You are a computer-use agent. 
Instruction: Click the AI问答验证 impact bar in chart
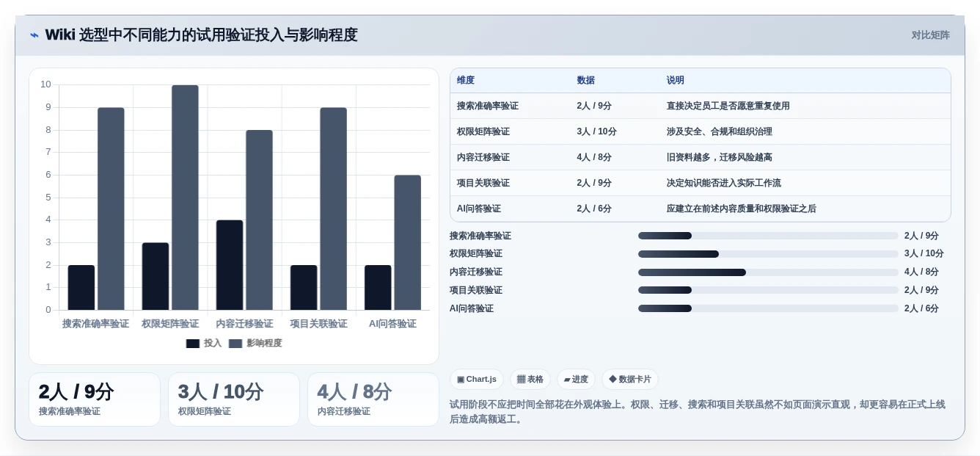click(408, 242)
